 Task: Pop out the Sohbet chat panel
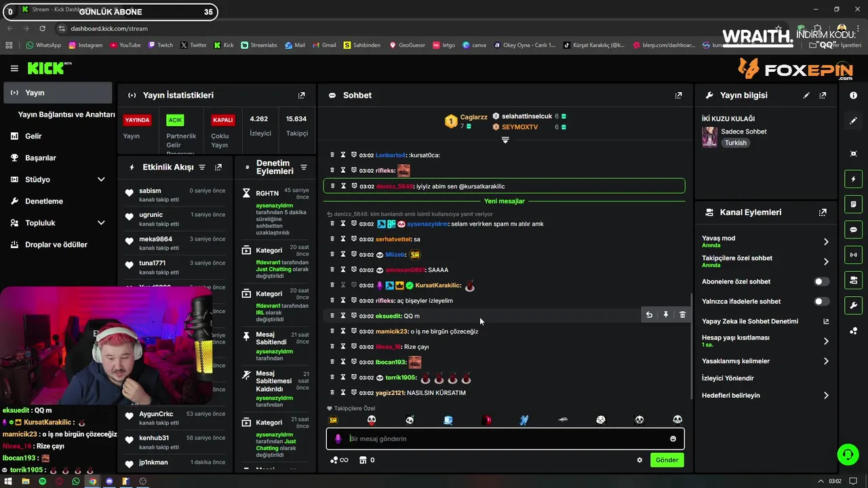coord(678,96)
